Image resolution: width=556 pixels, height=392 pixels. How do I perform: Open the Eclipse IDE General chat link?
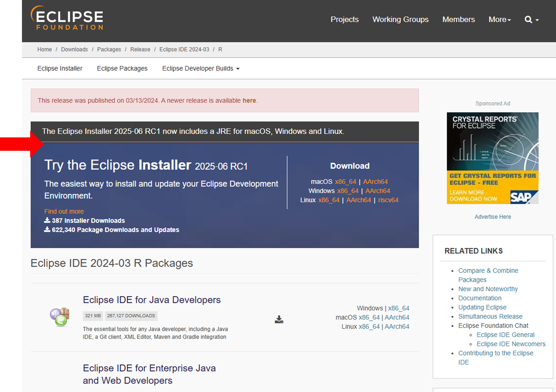[505, 335]
